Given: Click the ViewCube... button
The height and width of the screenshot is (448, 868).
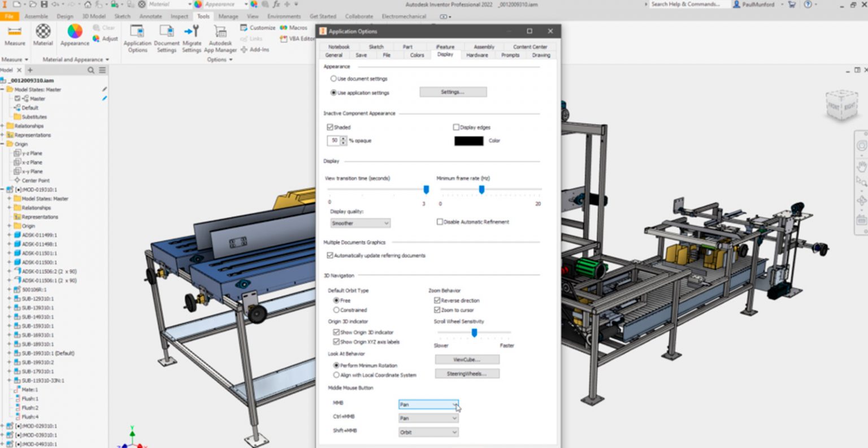Looking at the screenshot, I should pos(466,359).
